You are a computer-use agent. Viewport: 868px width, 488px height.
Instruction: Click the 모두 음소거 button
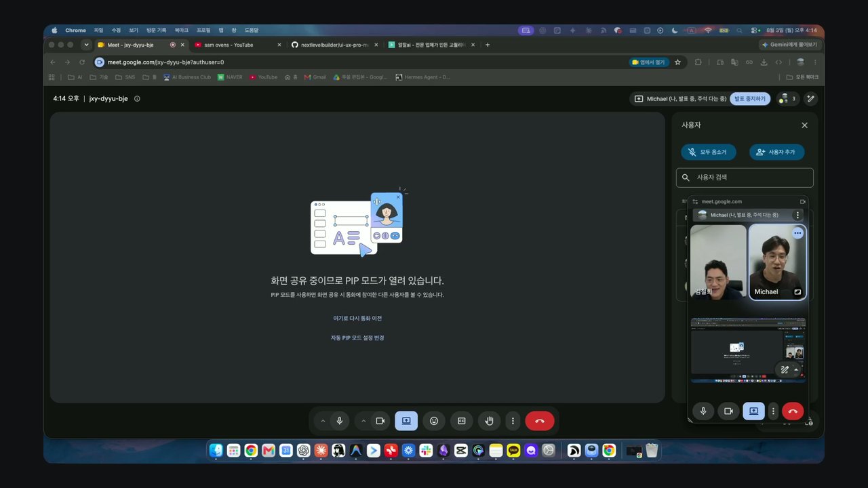pos(709,152)
